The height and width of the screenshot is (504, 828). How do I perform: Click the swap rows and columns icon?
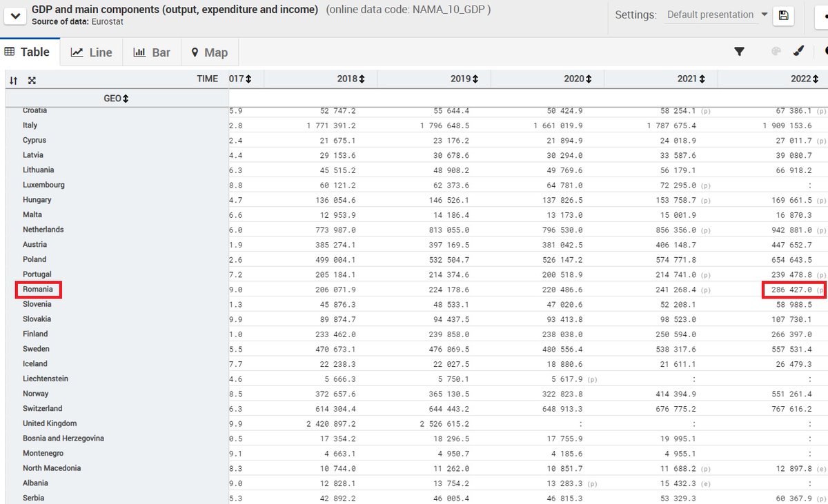(14, 80)
